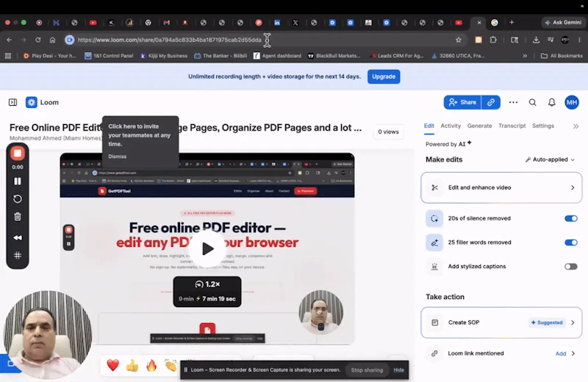Click the rewind icon in recording controls
Screen dimensions: 588x382
[17, 238]
